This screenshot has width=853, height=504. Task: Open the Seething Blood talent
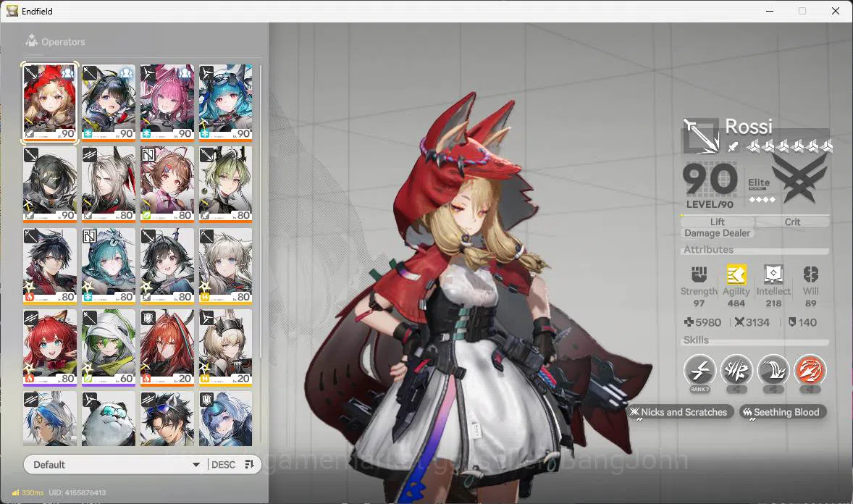point(782,412)
